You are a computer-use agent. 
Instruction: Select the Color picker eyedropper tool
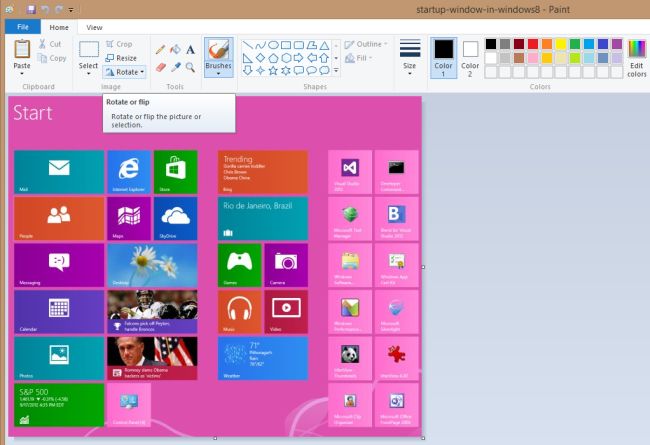pyautogui.click(x=175, y=67)
